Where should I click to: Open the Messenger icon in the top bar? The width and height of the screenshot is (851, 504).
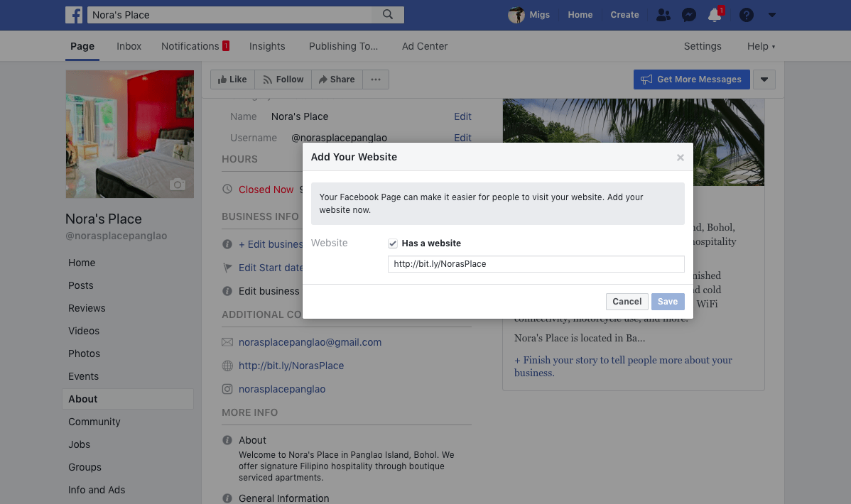(x=688, y=14)
